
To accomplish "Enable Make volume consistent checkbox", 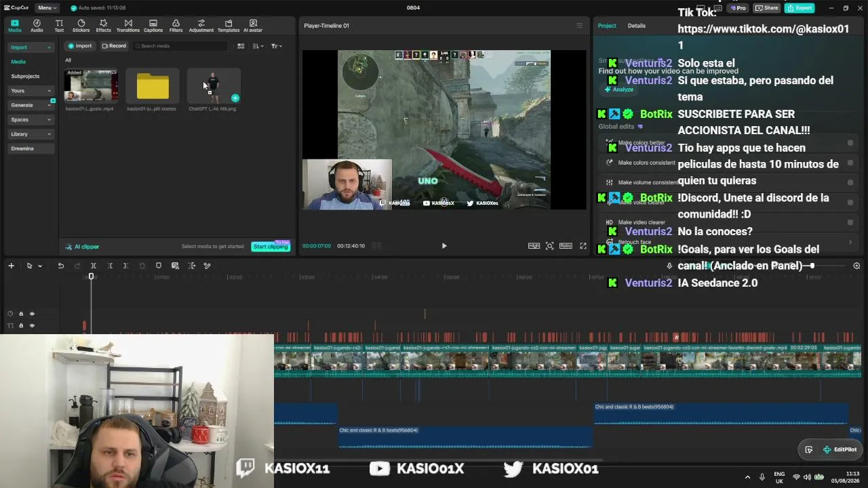I will pos(850,182).
